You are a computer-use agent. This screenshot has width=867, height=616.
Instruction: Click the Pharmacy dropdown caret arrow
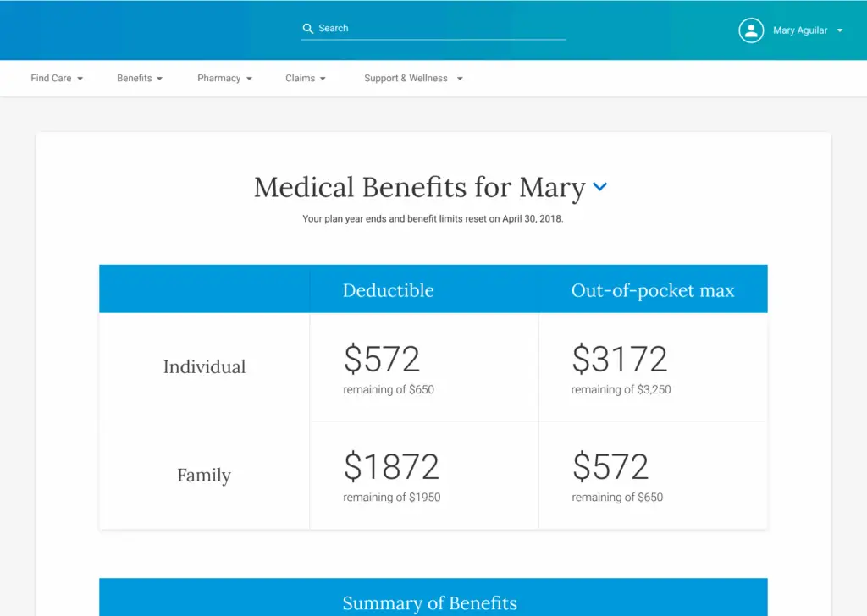pyautogui.click(x=249, y=79)
